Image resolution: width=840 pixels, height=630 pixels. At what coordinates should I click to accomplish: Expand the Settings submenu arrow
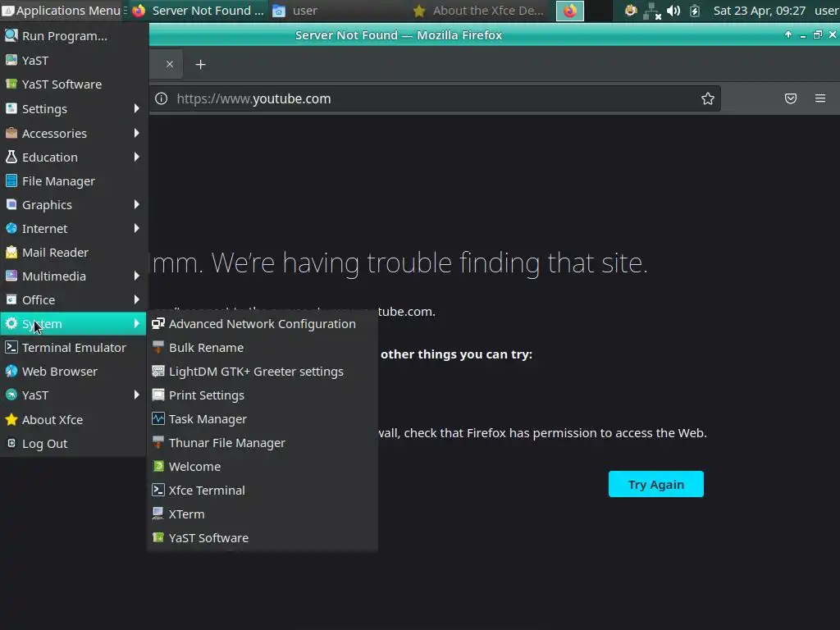[137, 109]
